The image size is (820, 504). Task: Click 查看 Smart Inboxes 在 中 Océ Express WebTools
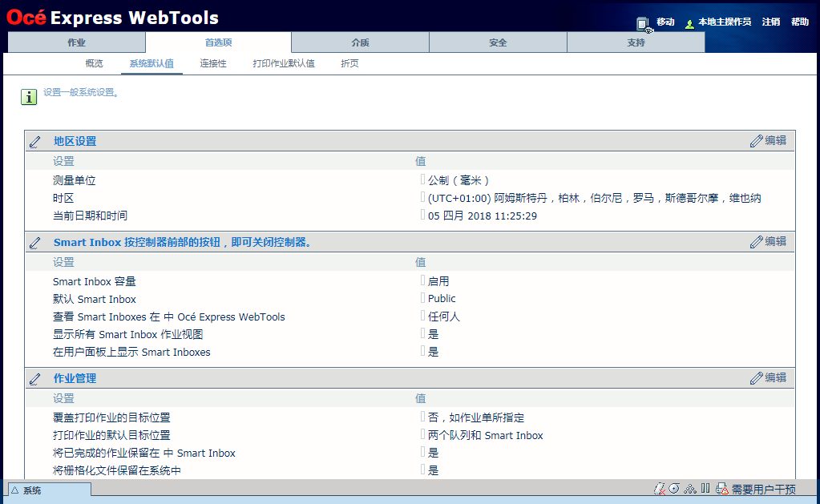(169, 317)
